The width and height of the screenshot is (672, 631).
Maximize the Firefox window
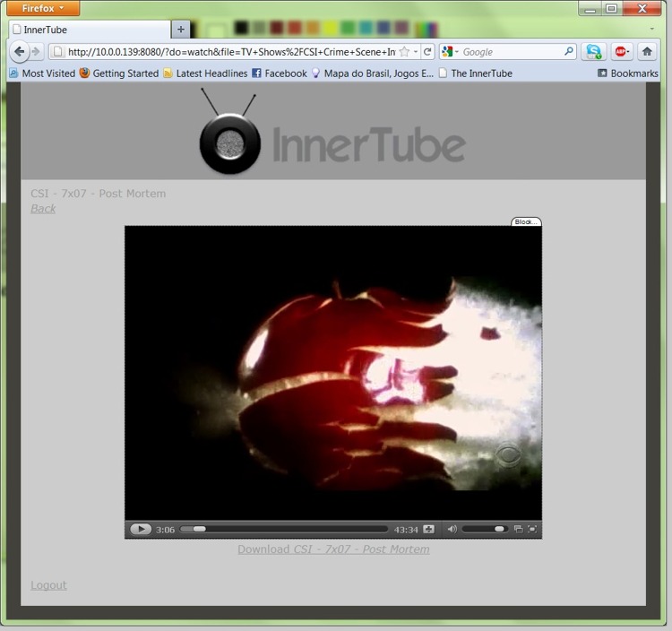(x=612, y=8)
